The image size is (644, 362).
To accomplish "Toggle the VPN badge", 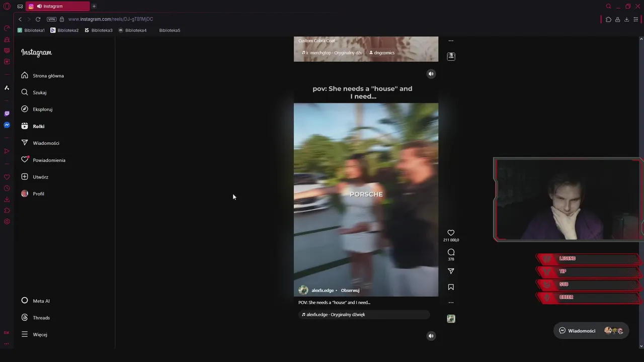I will click(x=51, y=19).
